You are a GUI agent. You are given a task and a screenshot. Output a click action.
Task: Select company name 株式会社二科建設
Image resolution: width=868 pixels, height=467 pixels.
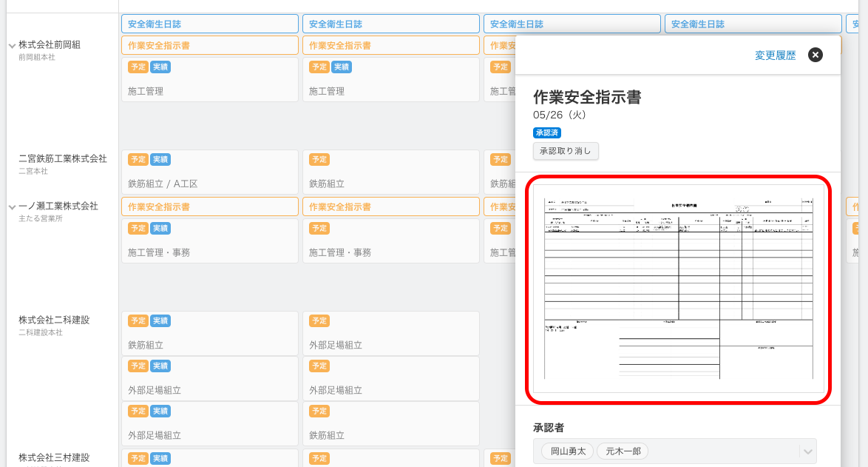pyautogui.click(x=54, y=320)
